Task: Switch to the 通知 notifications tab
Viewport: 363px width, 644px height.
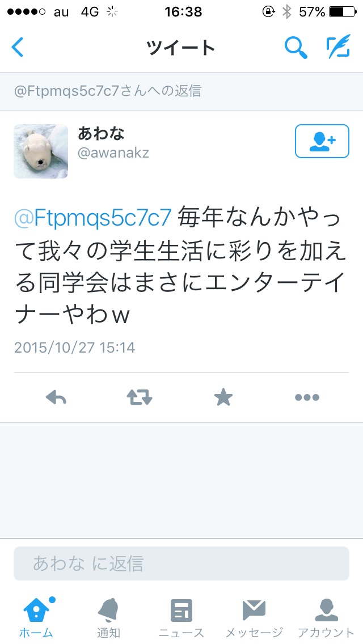Action: [108, 617]
